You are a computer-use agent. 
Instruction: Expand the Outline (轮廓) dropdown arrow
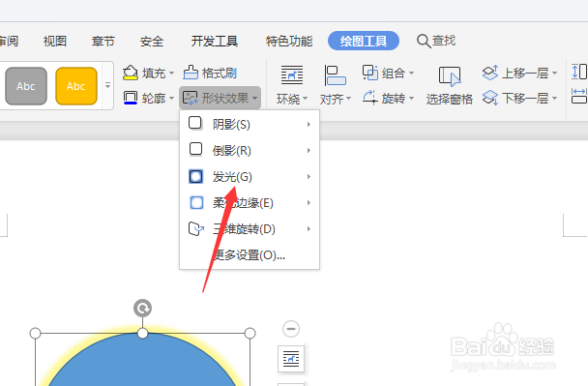point(172,99)
